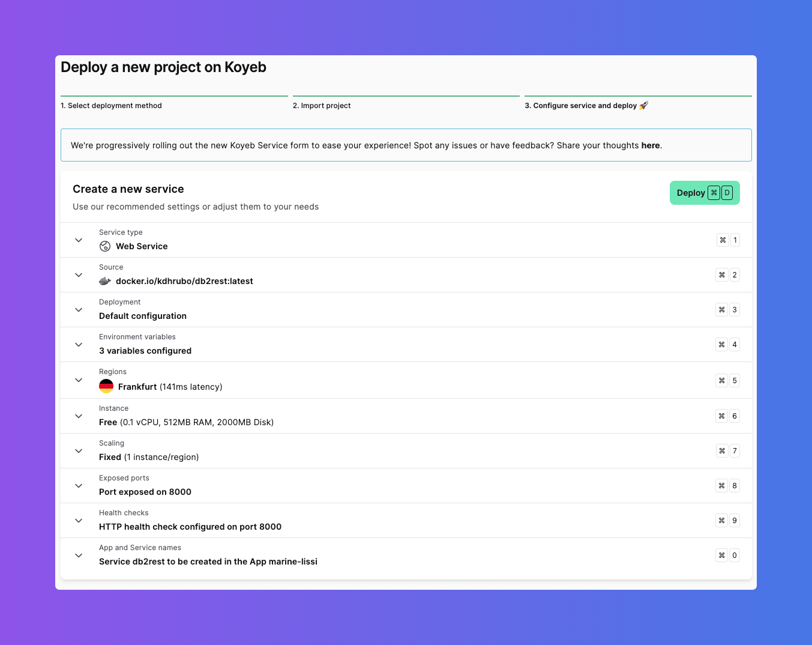Expand the Instance section chevron
Viewport: 812px width, 645px height.
tap(79, 416)
